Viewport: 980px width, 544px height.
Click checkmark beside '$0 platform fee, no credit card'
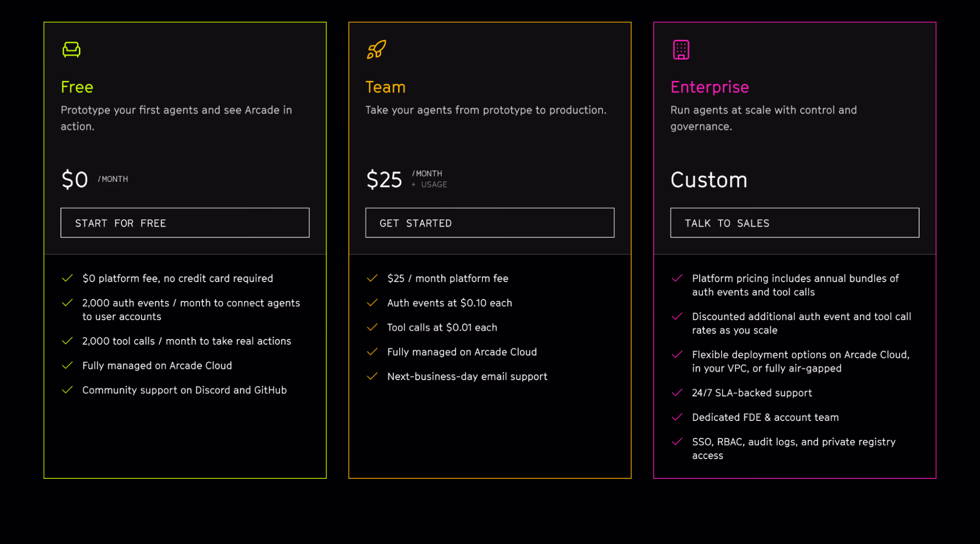[x=68, y=278]
